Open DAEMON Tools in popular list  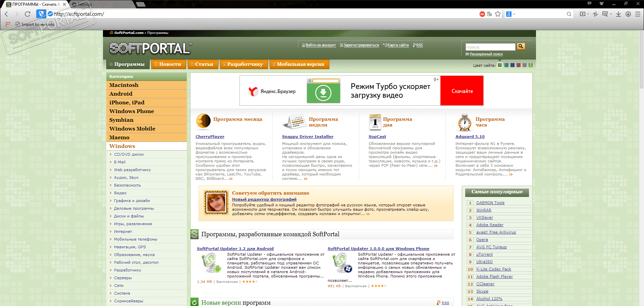pyautogui.click(x=490, y=203)
